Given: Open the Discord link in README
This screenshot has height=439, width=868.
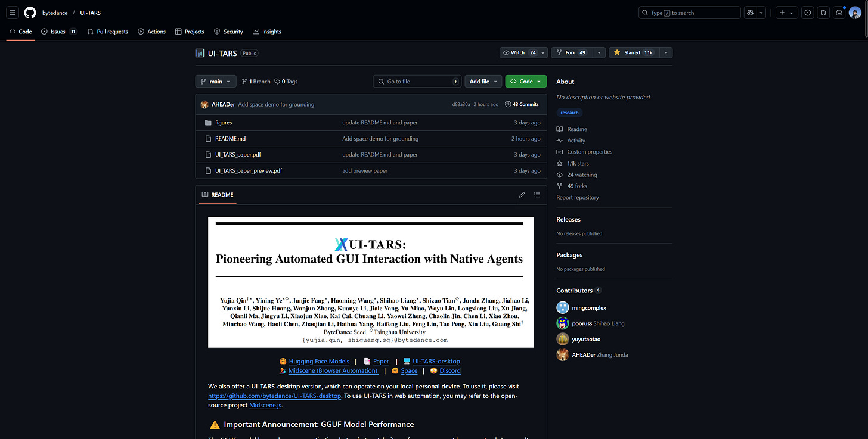Looking at the screenshot, I should point(450,370).
